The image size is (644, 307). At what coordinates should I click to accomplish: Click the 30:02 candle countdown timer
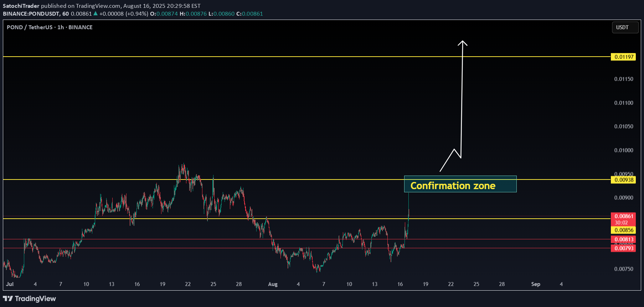tap(621, 223)
